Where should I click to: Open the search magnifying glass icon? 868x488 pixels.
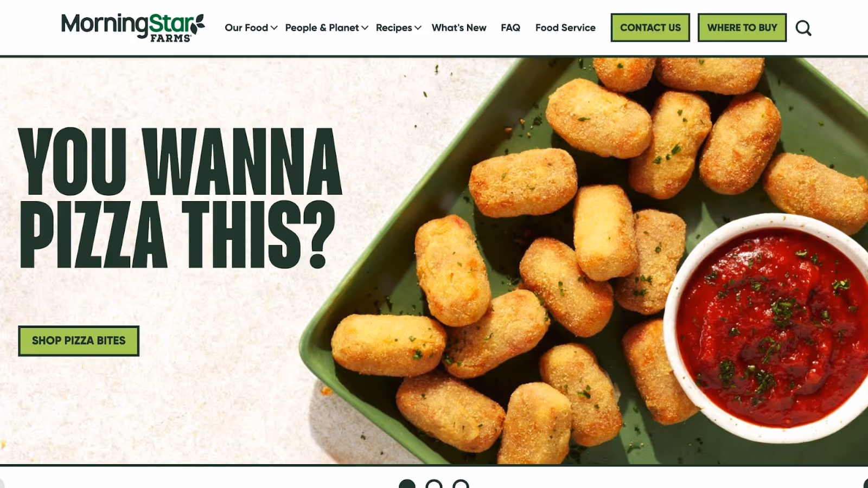coord(803,28)
